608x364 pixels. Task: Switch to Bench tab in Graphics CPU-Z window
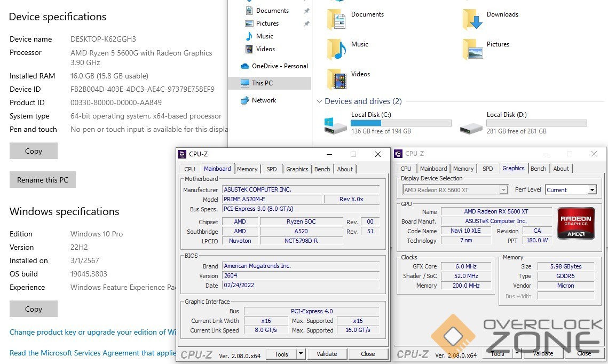point(538,169)
